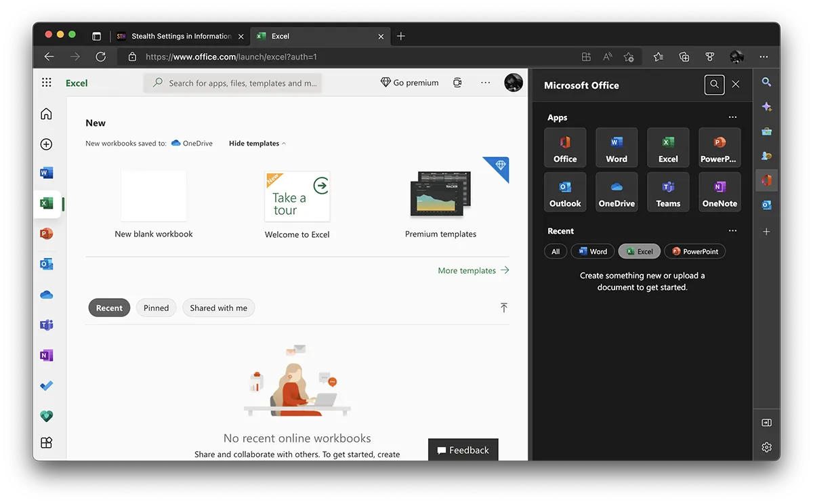This screenshot has width=813, height=504.
Task: Open the header more options ellipsis
Action: click(x=485, y=83)
